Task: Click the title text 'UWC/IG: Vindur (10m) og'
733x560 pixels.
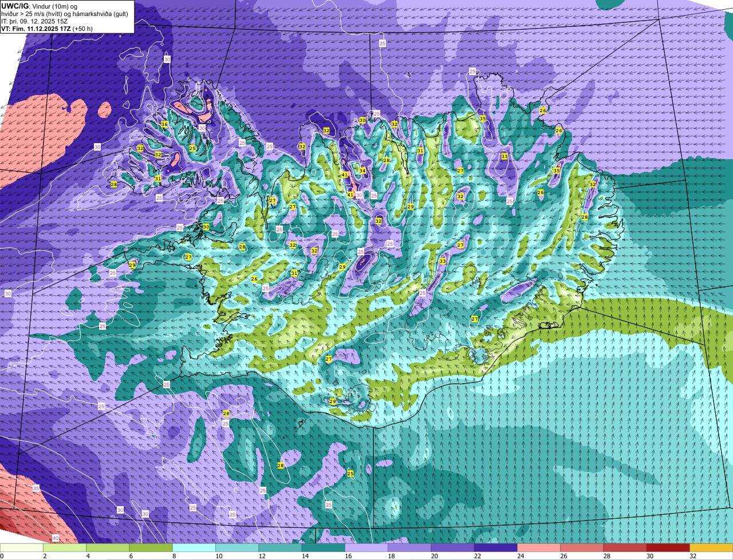Action: click(x=39, y=6)
